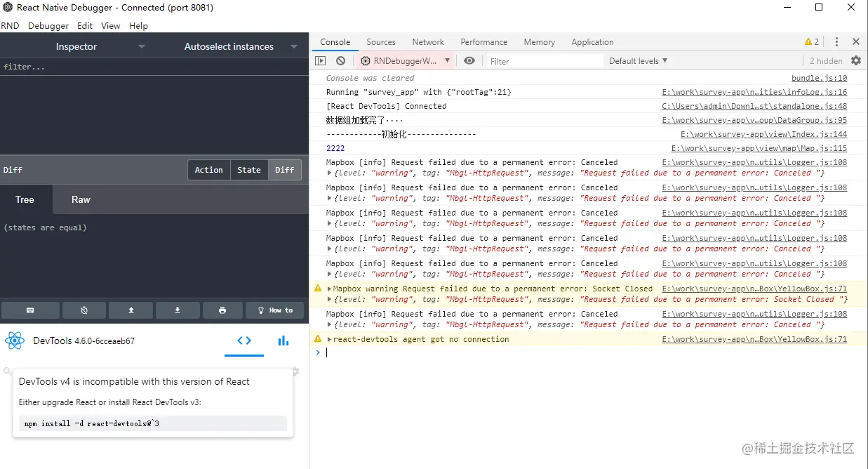Open the Help menu
This screenshot has height=469, width=868.
click(x=139, y=25)
